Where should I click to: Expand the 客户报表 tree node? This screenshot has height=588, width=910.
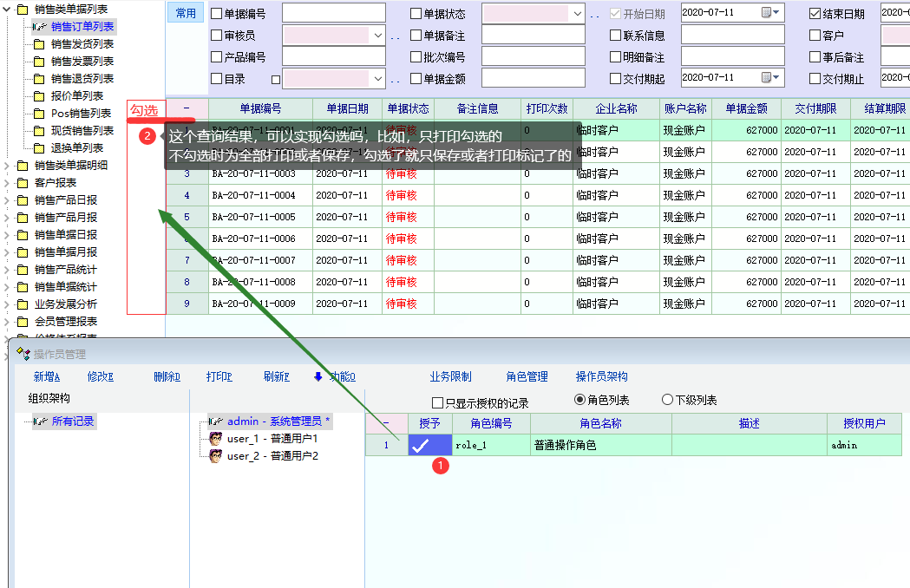point(8,183)
